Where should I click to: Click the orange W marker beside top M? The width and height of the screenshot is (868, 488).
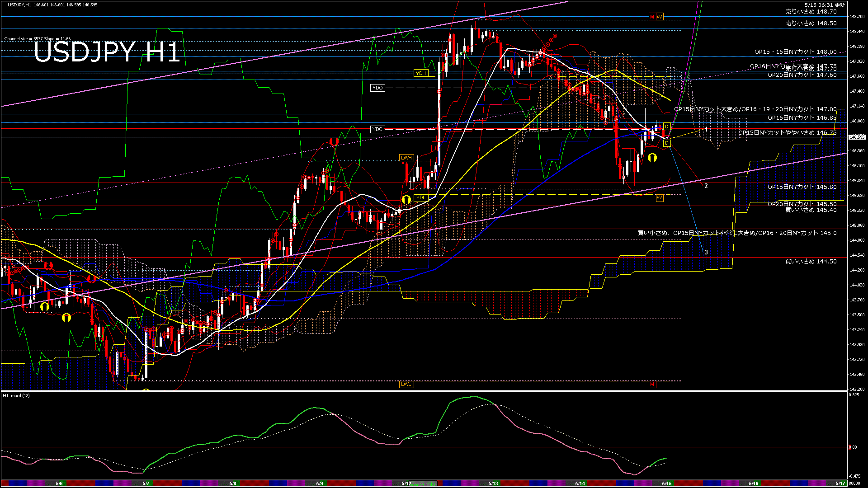pos(660,17)
